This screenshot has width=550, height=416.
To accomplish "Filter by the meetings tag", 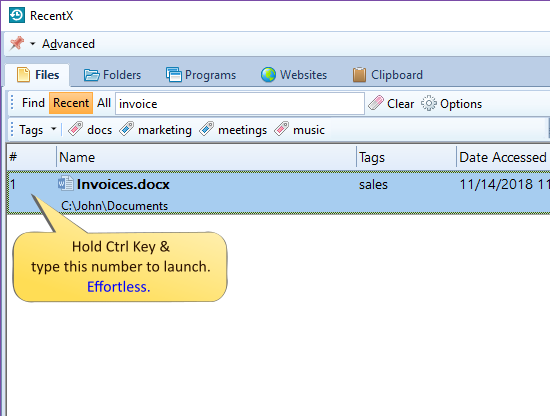I will click(233, 129).
